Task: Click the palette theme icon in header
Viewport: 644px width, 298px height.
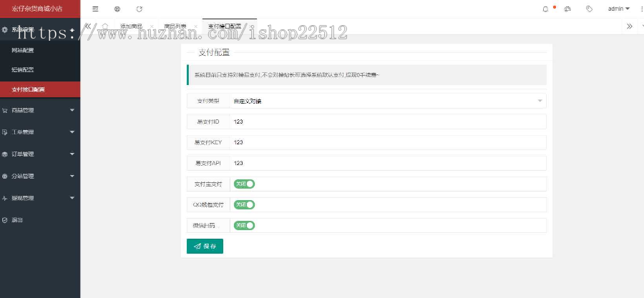Action: (567, 9)
